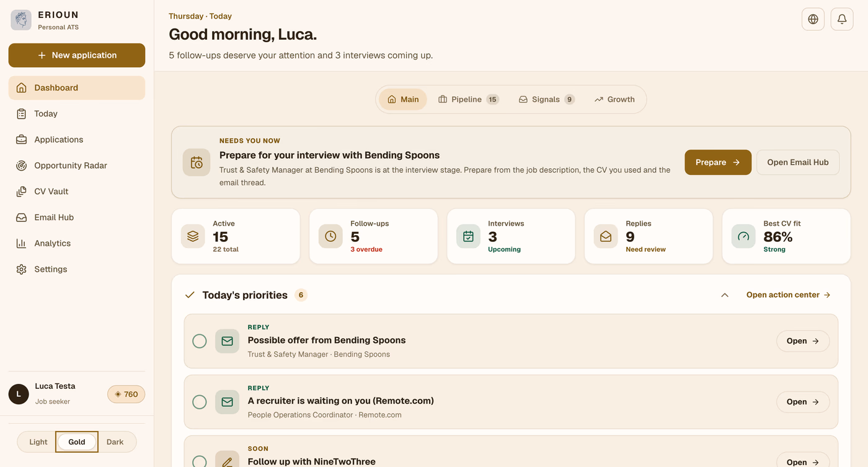Click the New application button

pos(77,55)
